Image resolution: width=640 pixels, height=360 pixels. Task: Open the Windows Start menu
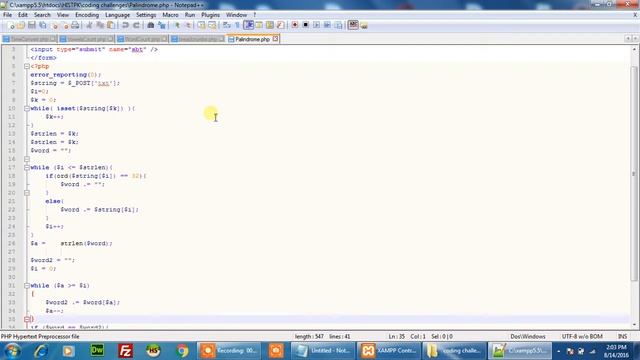[12, 351]
